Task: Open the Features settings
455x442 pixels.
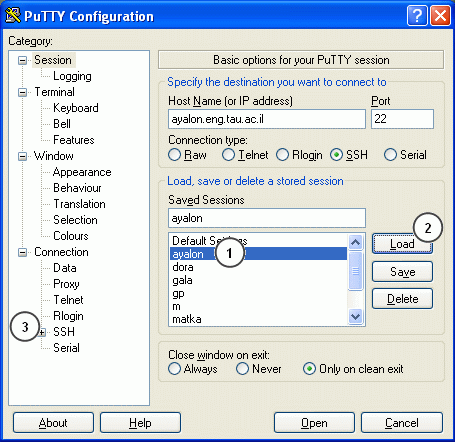Action: coord(74,140)
